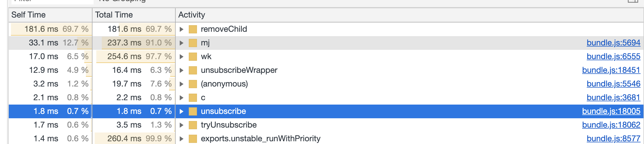Screen dimensions: 644x144
Task: Click the yellow square beside (anonymous)
Action: pyautogui.click(x=193, y=84)
